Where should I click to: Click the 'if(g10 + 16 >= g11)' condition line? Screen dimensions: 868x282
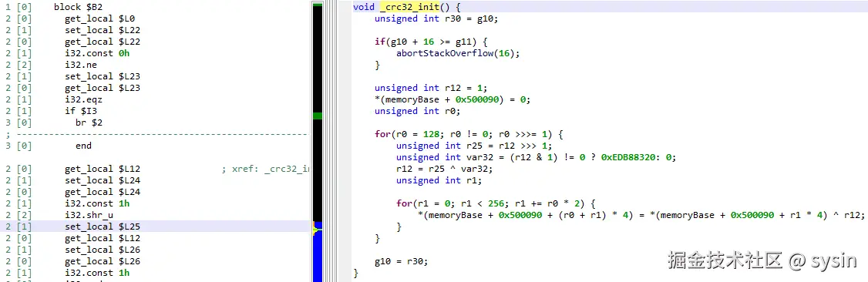point(431,42)
